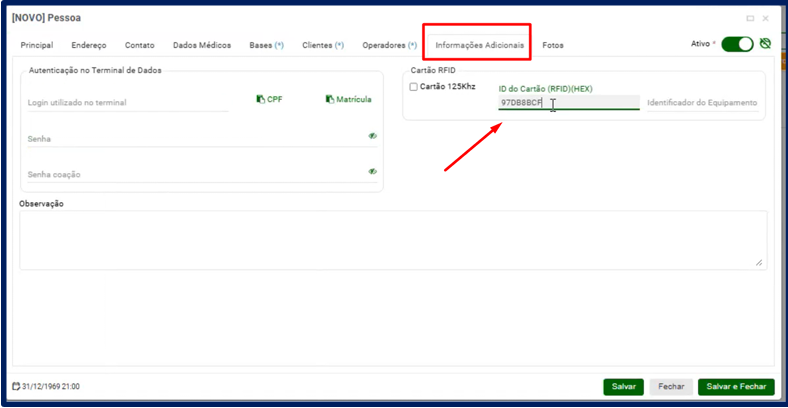Click the calendar icon by the date

(x=16, y=386)
